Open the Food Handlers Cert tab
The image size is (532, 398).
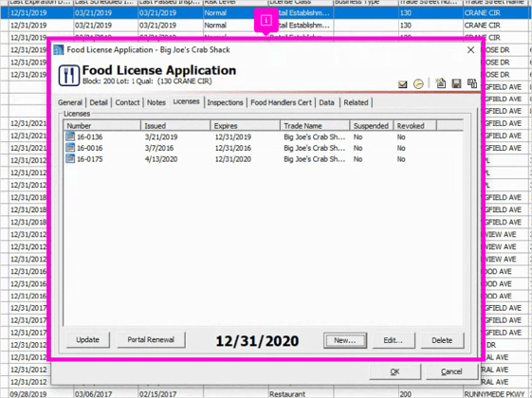281,102
